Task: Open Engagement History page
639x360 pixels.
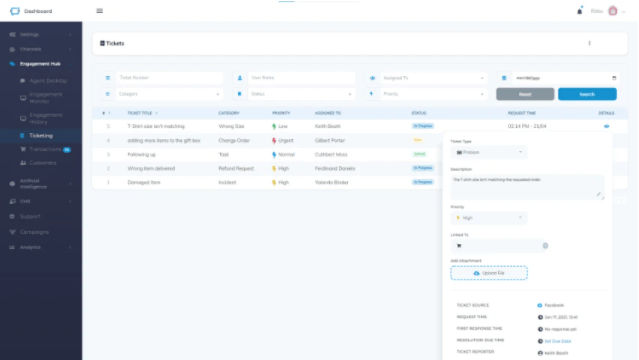Action: point(46,119)
